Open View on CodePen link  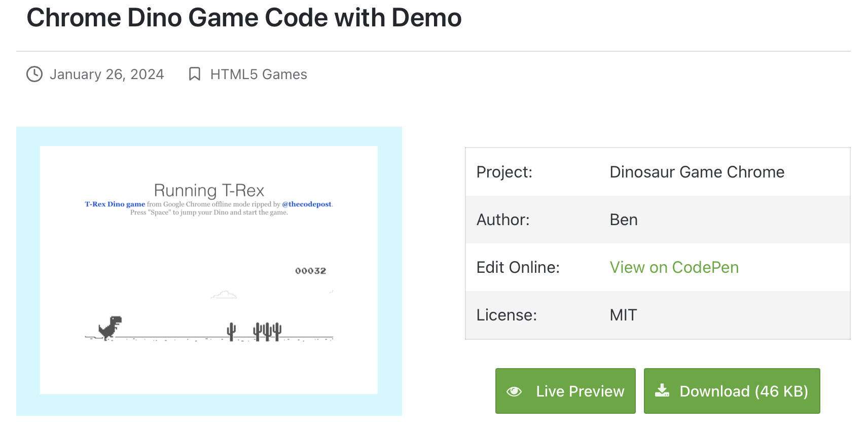click(x=674, y=267)
